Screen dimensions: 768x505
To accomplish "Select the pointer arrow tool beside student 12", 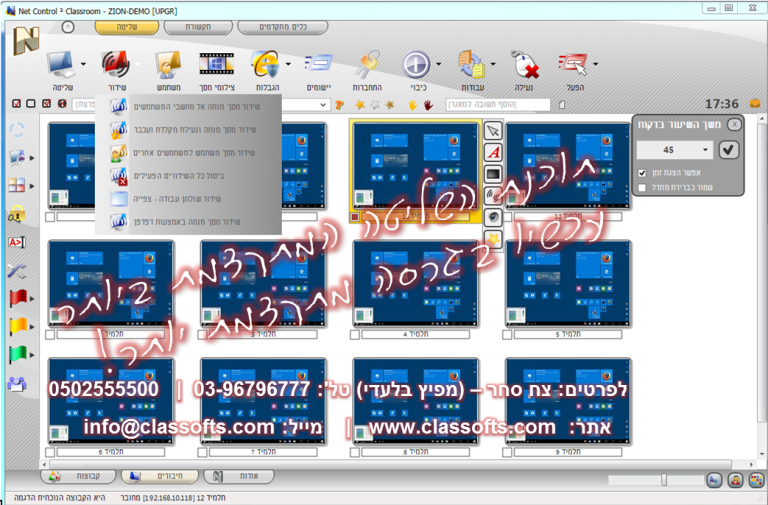I will point(494,131).
